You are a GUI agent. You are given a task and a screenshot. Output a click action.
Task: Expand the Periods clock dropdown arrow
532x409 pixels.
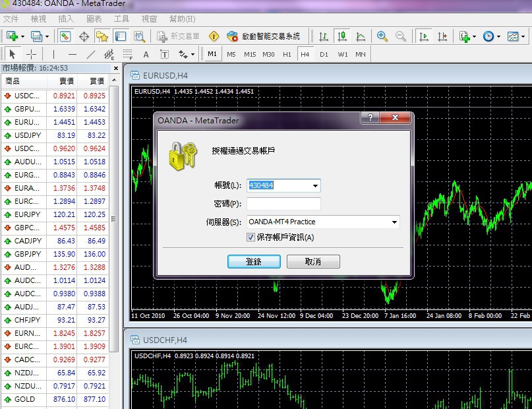click(498, 36)
